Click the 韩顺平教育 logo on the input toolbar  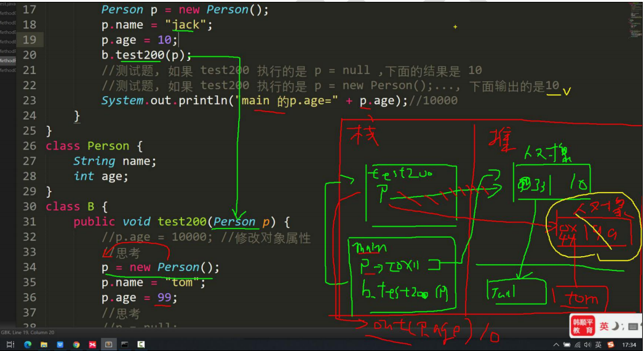tap(583, 326)
